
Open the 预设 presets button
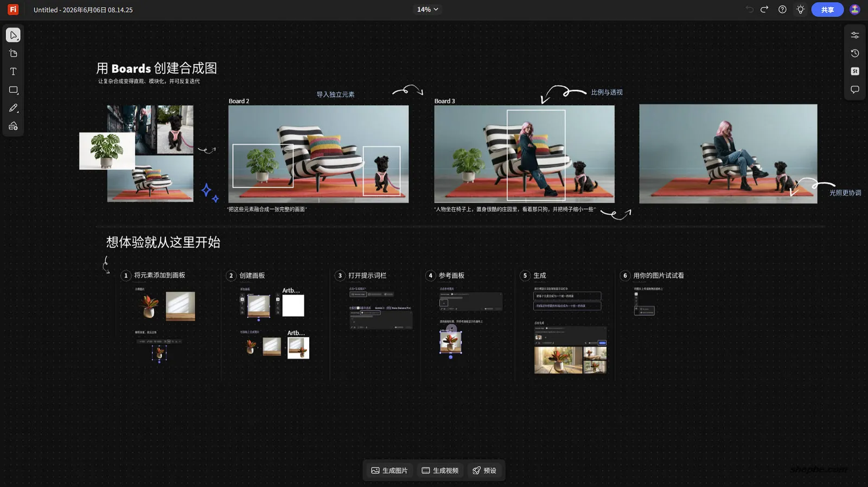(x=484, y=470)
